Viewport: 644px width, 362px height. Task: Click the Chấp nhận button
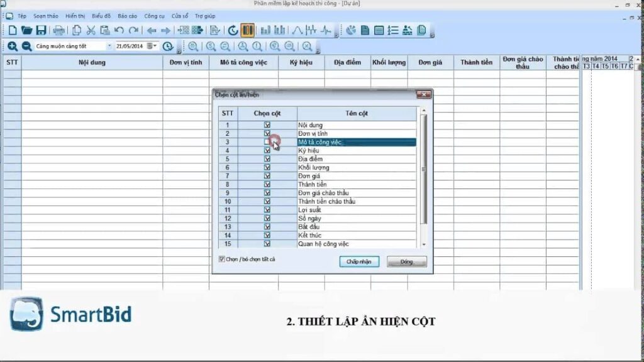(x=359, y=261)
